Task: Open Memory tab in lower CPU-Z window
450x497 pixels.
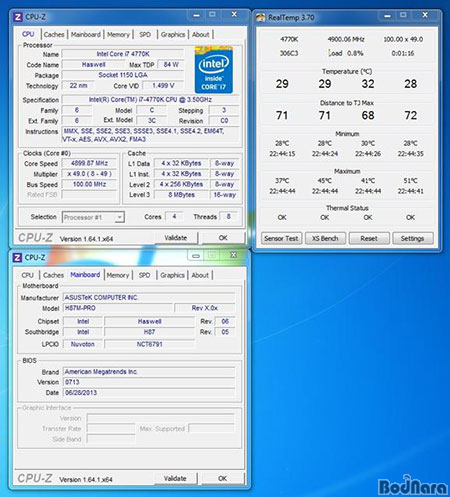Action: 118,275
